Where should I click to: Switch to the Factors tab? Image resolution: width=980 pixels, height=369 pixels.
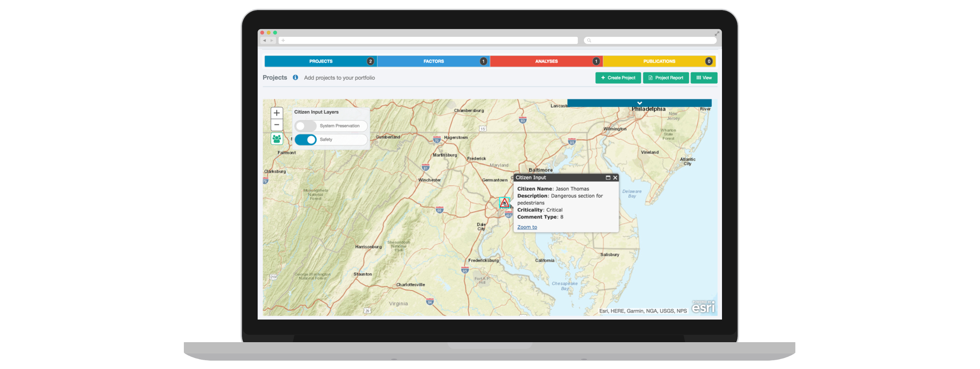pos(433,61)
